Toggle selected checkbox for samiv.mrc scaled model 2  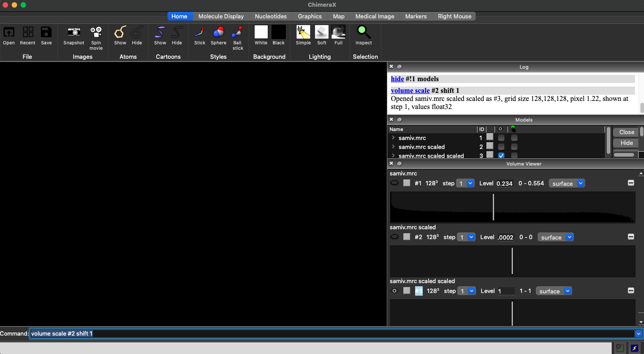(514, 147)
